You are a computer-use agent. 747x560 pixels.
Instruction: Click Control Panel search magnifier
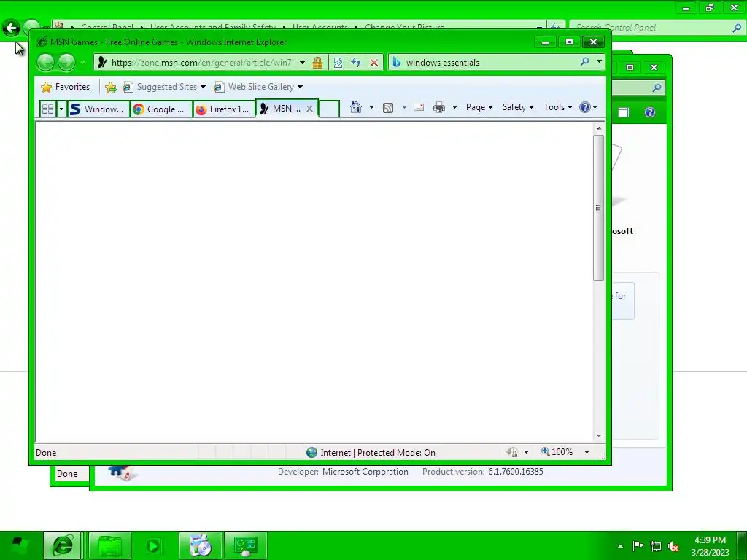[737, 28]
